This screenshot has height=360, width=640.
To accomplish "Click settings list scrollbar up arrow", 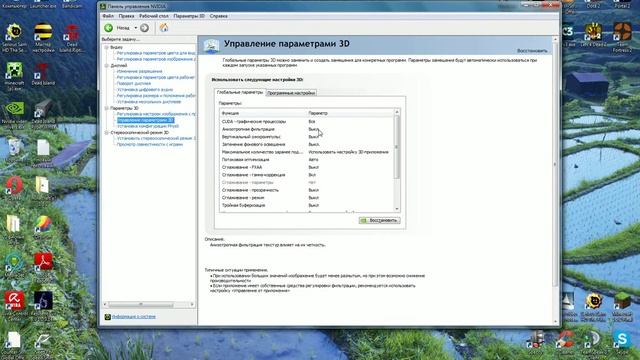I will pyautogui.click(x=397, y=112).
